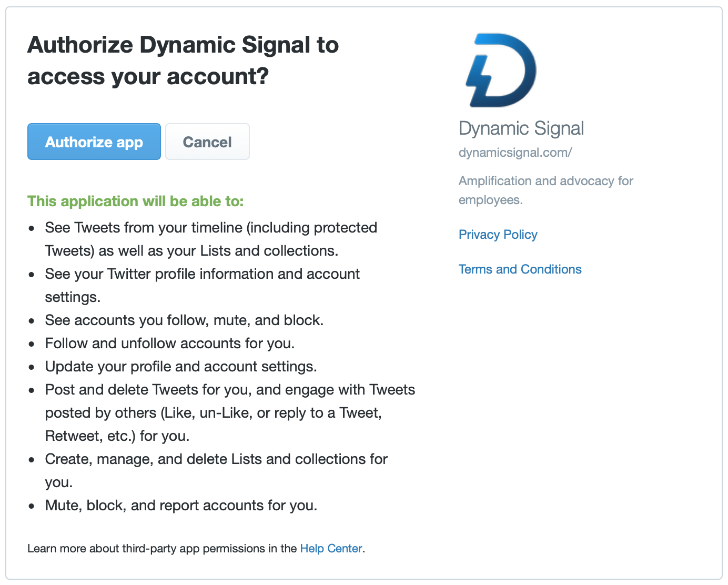Click the blue Authorize app button
Screen dimensions: 728x585
pos(94,142)
